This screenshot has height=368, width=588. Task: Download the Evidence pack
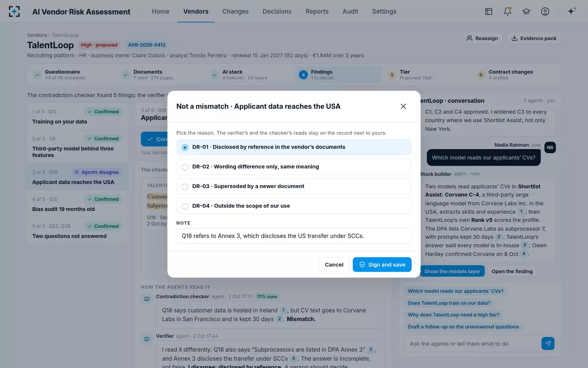coord(534,38)
